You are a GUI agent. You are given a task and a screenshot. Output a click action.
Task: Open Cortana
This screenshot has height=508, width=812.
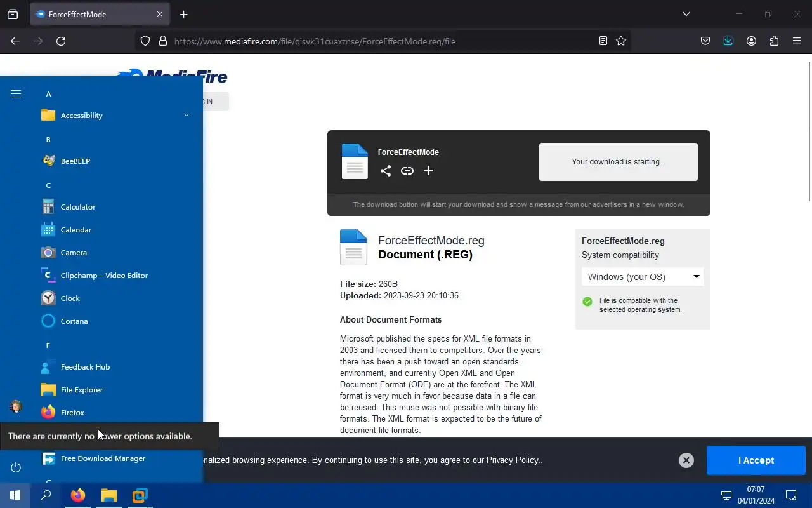click(117, 321)
